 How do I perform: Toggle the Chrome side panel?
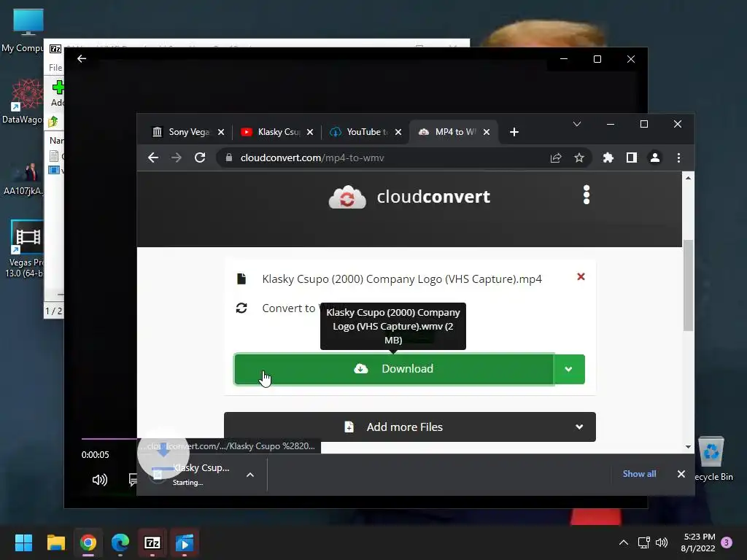(x=632, y=157)
